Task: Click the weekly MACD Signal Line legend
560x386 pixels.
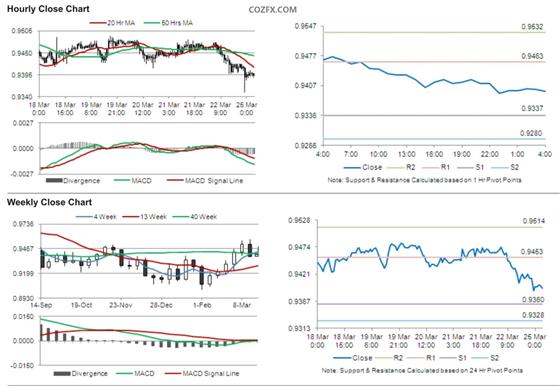Action: [202, 374]
